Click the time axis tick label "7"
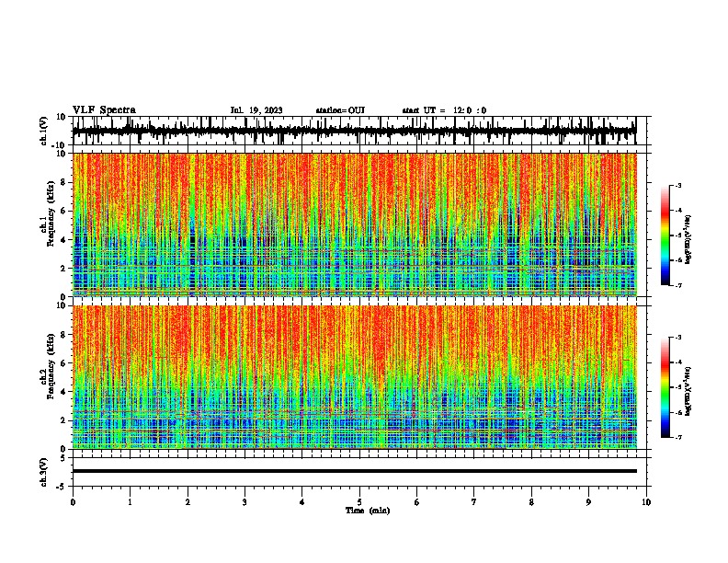The height and width of the screenshot is (563, 728). tap(474, 502)
